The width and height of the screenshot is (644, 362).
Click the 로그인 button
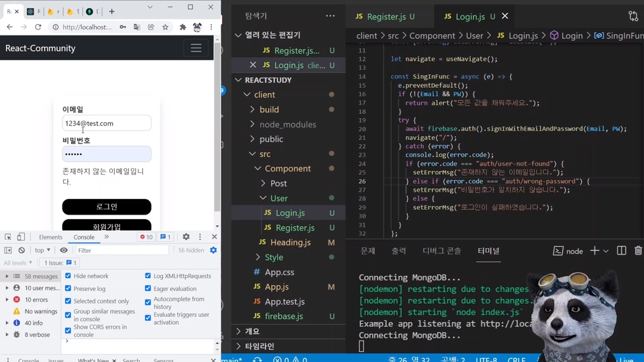(107, 207)
